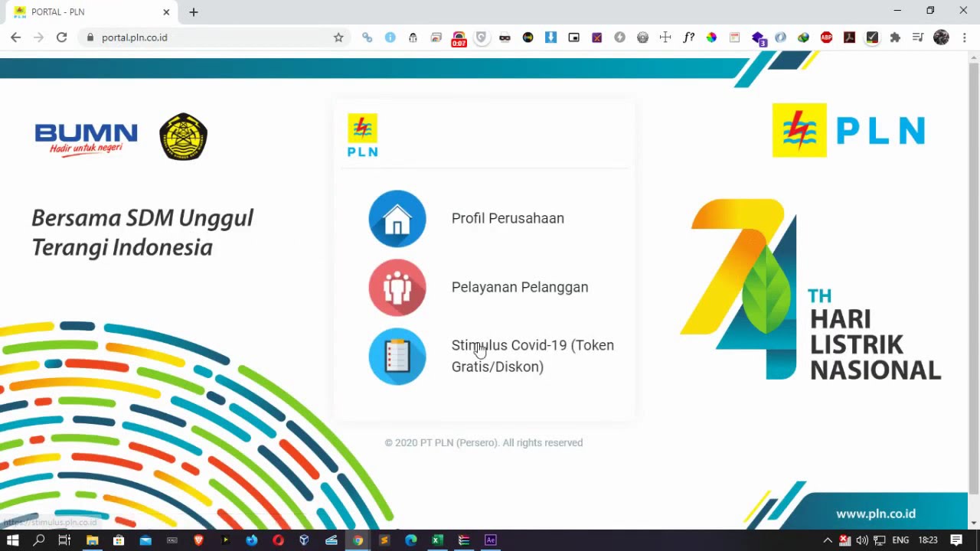Reload the current page

(61, 37)
